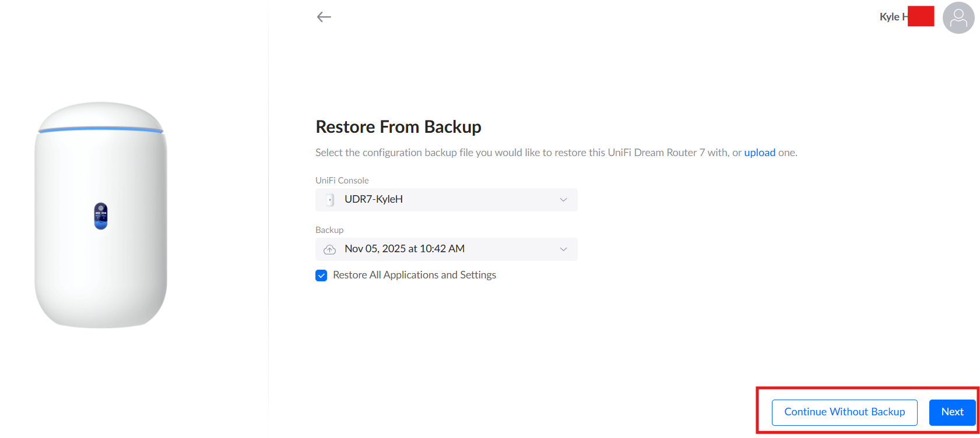Viewport: 980px width, 438px height.
Task: Click the 'UniFi Console' field label
Action: (x=342, y=181)
